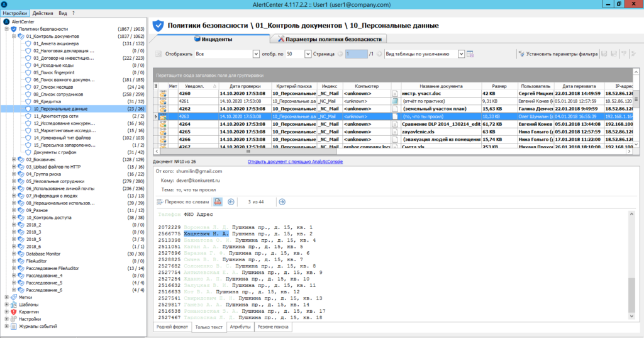
Task: Collapse the '01_Контроль документов' tree node
Action: click(13, 37)
